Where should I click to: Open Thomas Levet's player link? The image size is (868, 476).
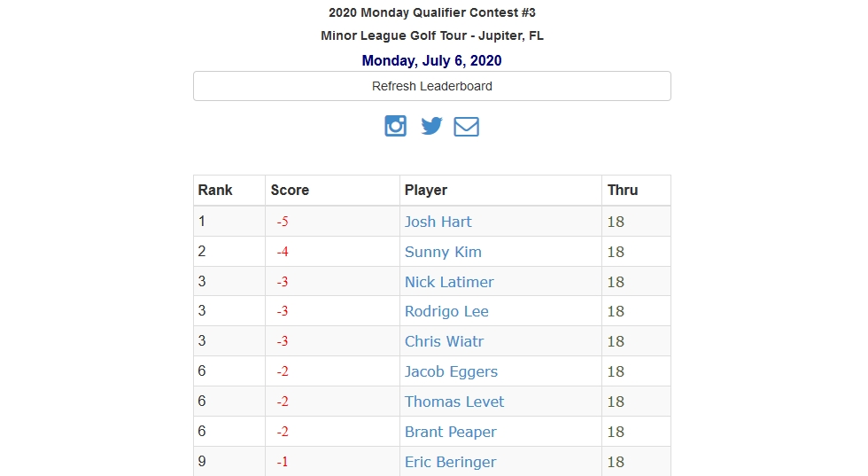point(454,402)
